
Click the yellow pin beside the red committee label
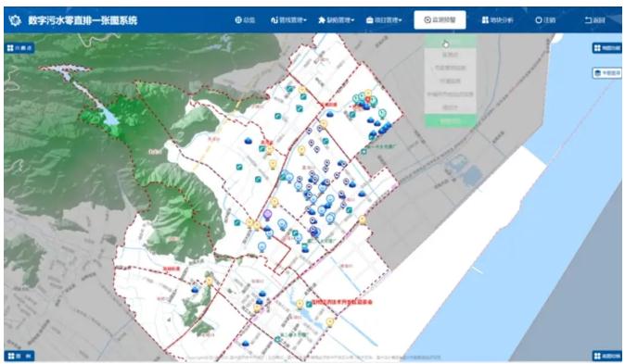point(300,305)
